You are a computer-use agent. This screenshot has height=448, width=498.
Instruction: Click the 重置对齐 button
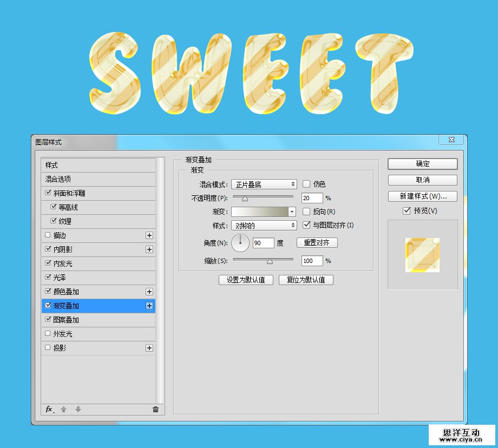click(317, 243)
